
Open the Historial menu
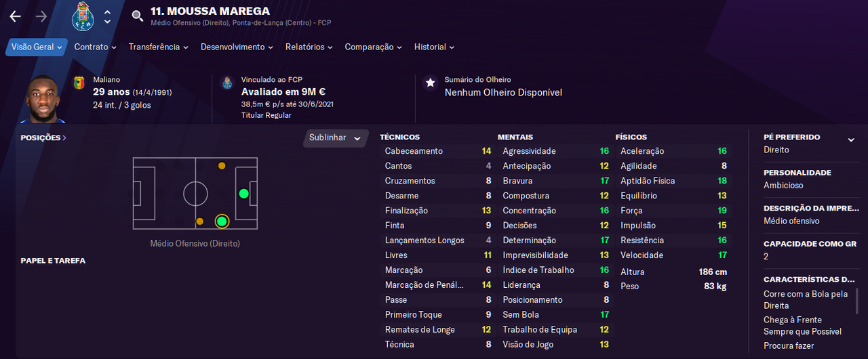point(434,47)
